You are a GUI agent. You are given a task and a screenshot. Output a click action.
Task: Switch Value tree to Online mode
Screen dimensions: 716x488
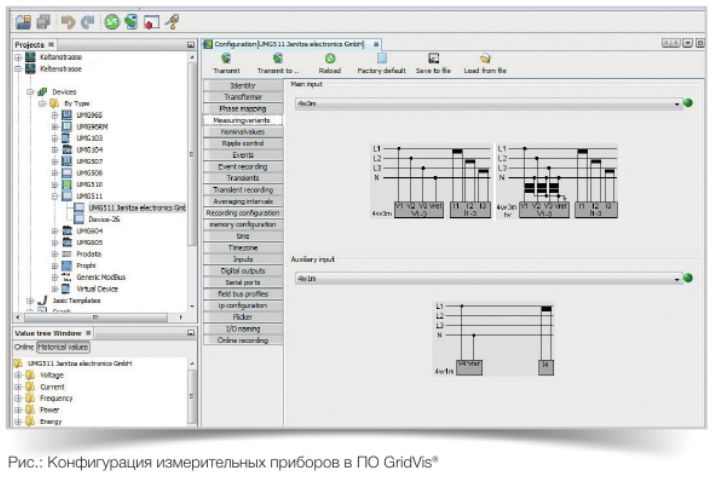pos(23,346)
